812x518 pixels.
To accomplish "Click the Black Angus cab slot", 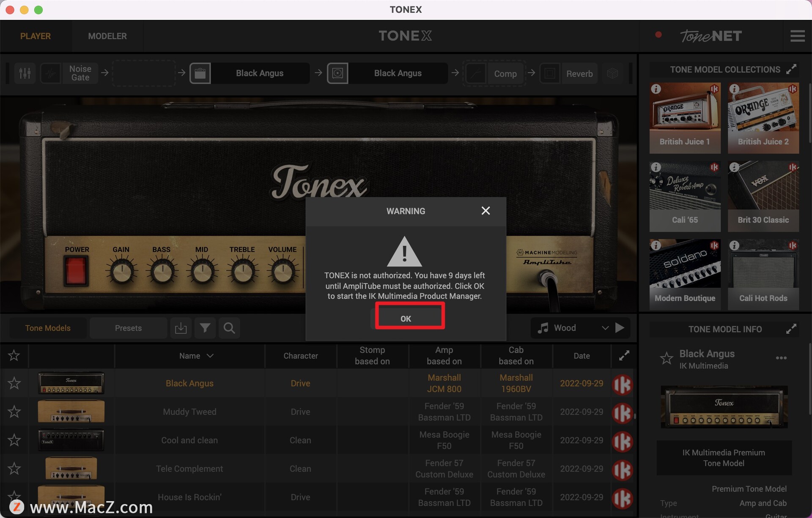I will coord(398,73).
